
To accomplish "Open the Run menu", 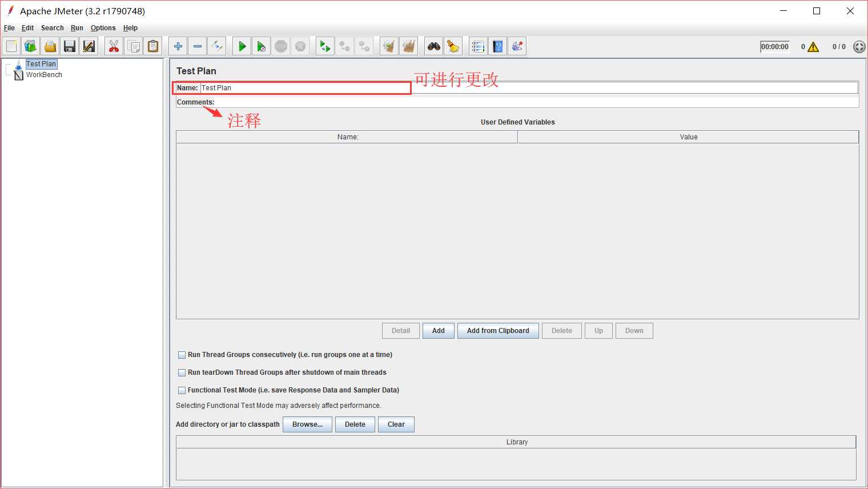I will click(x=77, y=28).
